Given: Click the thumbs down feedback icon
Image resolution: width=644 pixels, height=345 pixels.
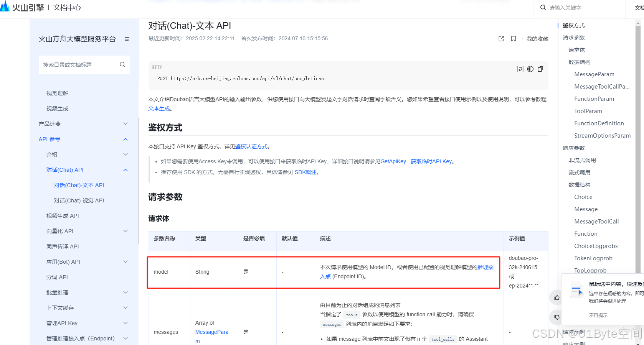Looking at the screenshot, I should [x=557, y=317].
